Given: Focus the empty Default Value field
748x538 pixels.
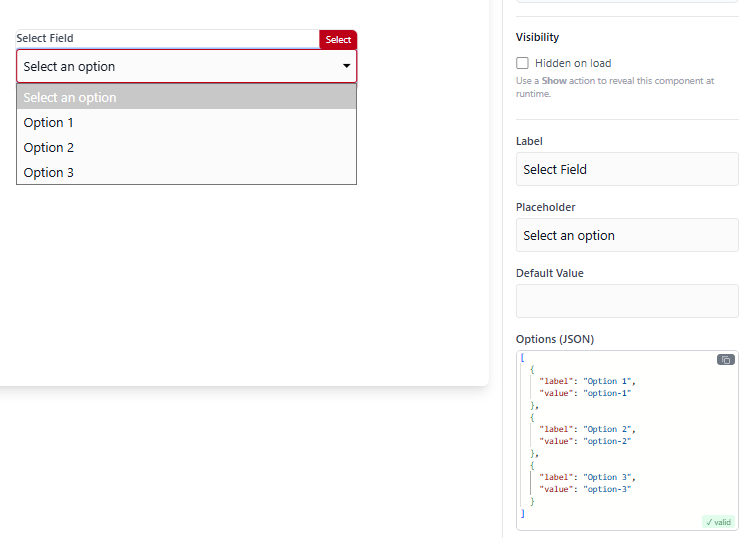Looking at the screenshot, I should click(627, 301).
